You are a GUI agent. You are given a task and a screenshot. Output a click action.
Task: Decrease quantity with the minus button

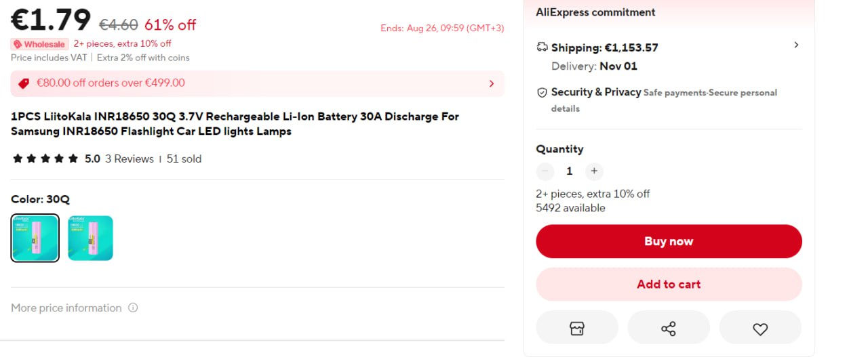pyautogui.click(x=545, y=171)
